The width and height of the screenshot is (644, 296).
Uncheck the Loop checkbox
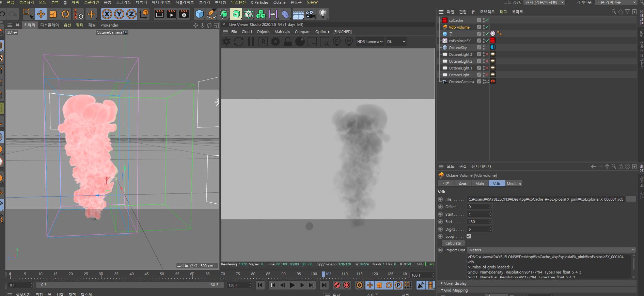[469, 236]
